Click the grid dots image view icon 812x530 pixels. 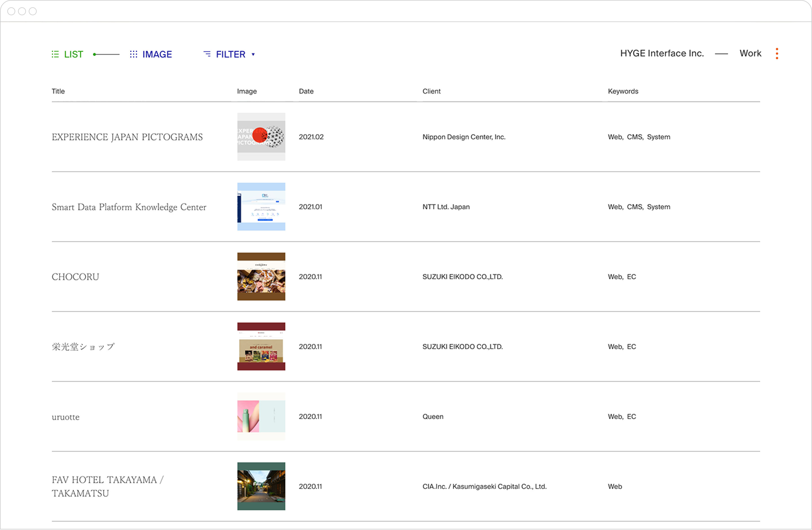133,54
